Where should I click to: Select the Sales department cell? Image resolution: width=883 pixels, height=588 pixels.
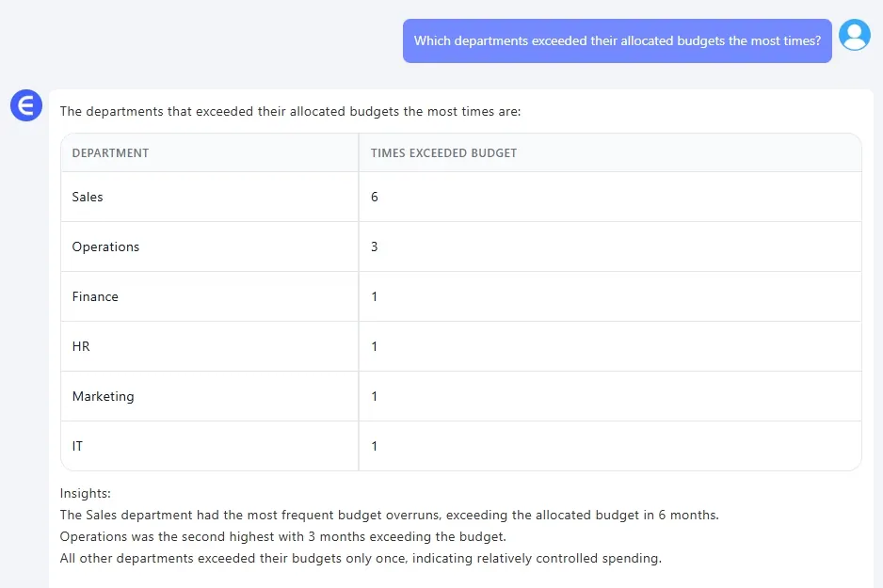tap(88, 197)
